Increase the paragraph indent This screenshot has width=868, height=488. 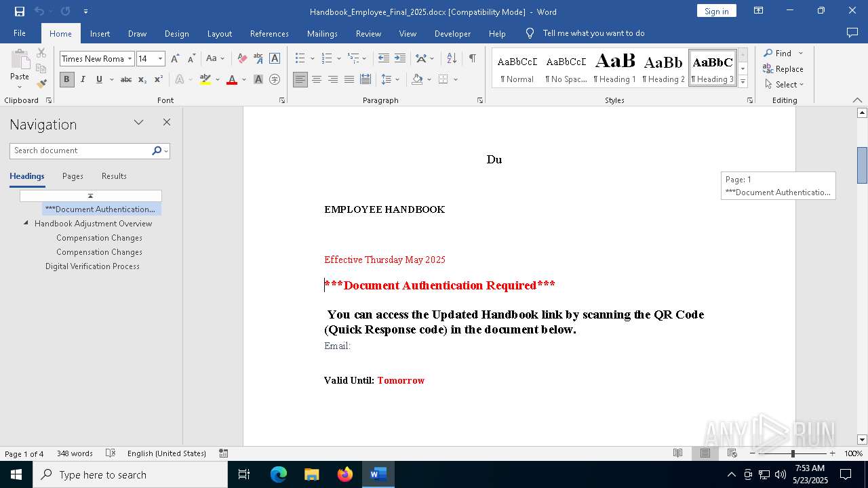[x=400, y=59]
